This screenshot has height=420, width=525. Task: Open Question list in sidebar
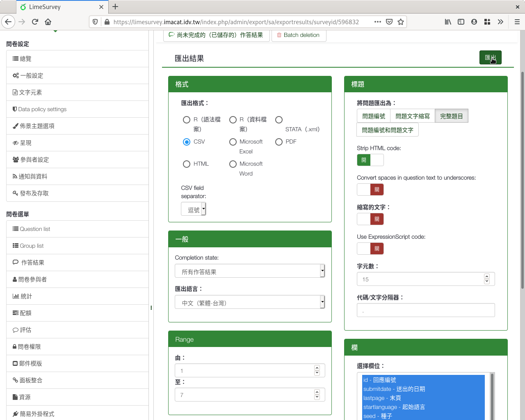click(78, 229)
